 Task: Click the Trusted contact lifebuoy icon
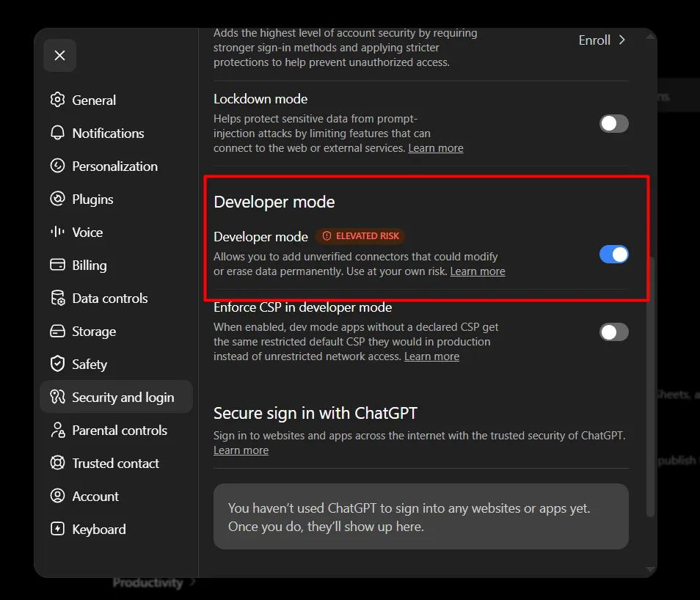[x=57, y=463]
